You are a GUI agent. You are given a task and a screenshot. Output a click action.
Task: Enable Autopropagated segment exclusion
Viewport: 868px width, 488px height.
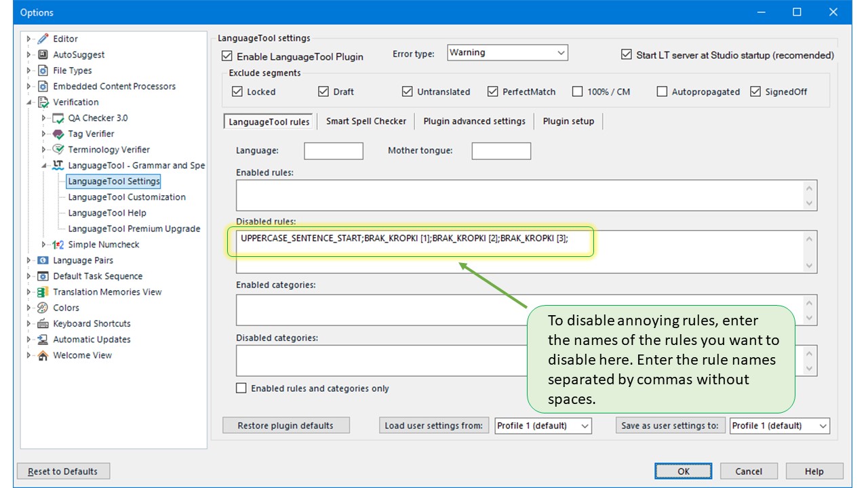(x=662, y=91)
